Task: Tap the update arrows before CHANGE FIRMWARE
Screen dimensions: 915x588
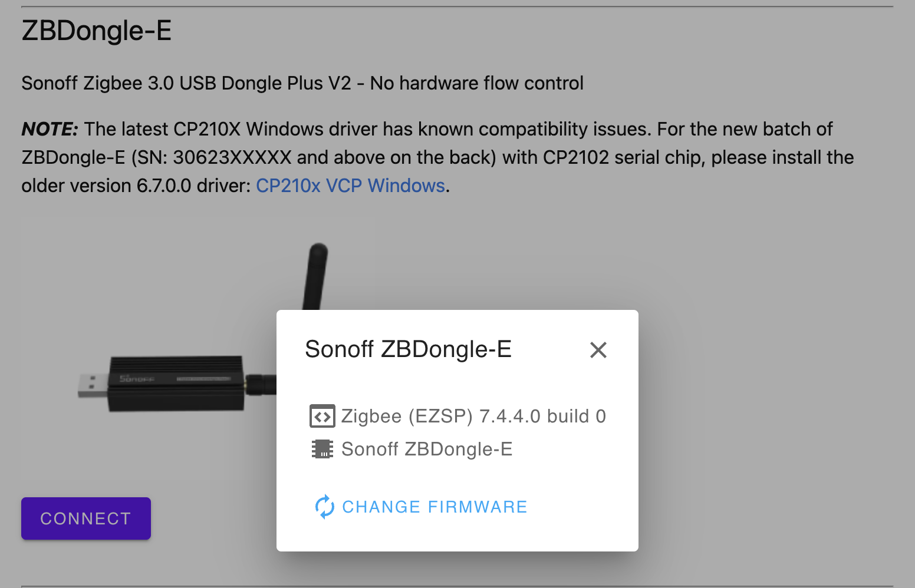Action: (x=324, y=507)
